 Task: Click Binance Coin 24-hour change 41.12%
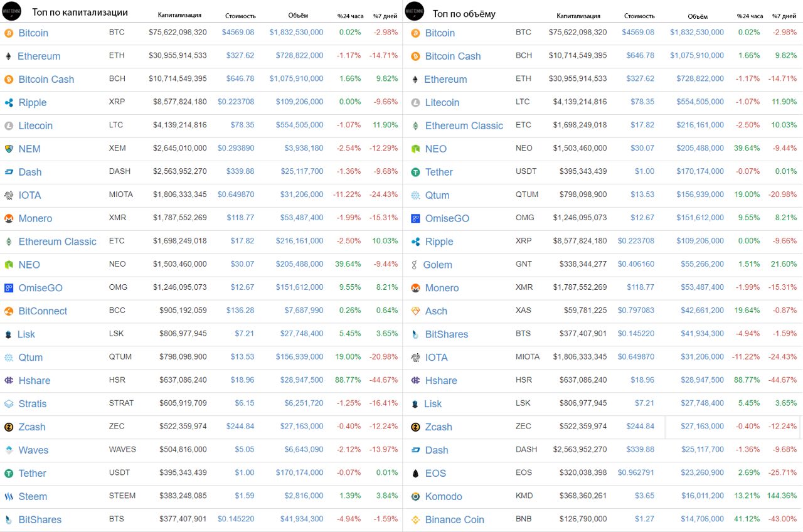click(746, 519)
